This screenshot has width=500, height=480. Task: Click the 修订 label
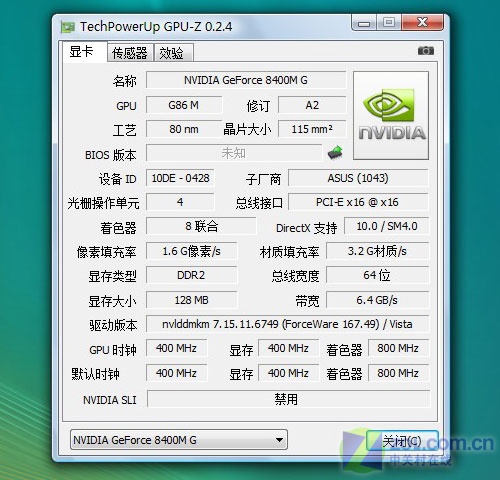258,106
